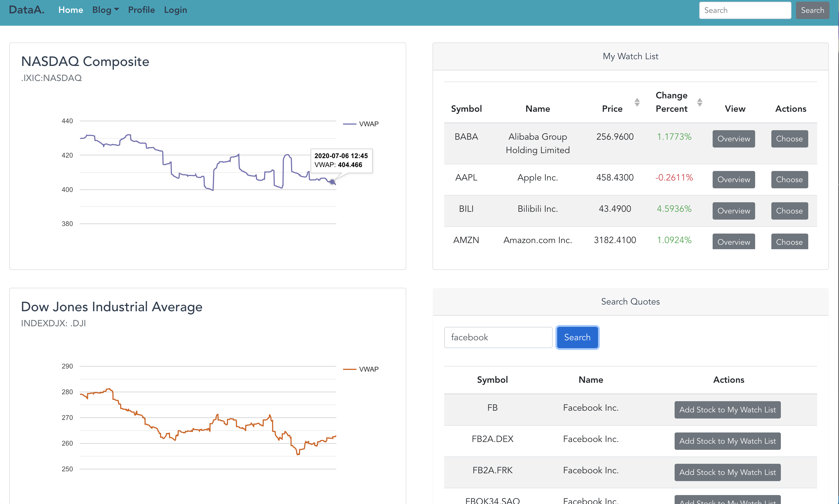Click the 1.0924% change value

tap(674, 240)
